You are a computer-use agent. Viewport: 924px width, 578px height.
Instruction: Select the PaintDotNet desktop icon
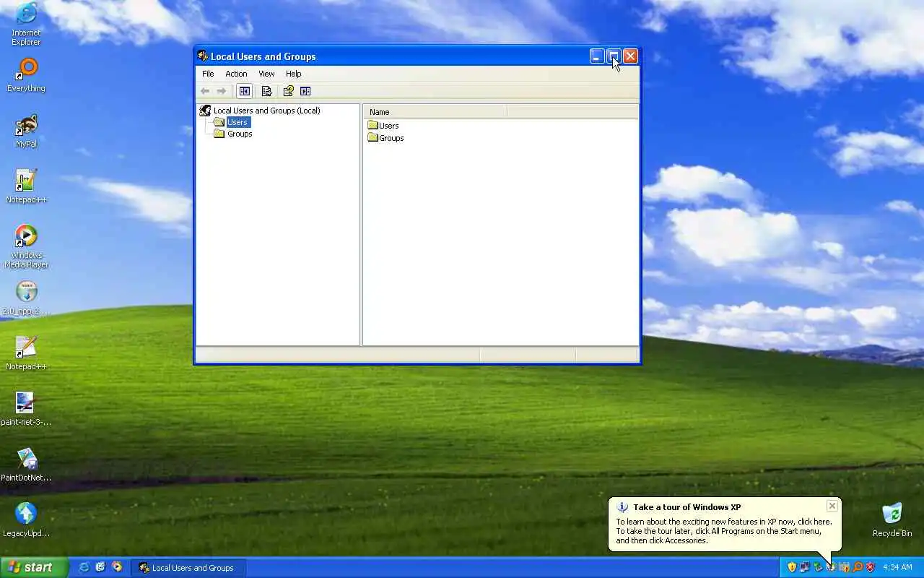[26, 465]
